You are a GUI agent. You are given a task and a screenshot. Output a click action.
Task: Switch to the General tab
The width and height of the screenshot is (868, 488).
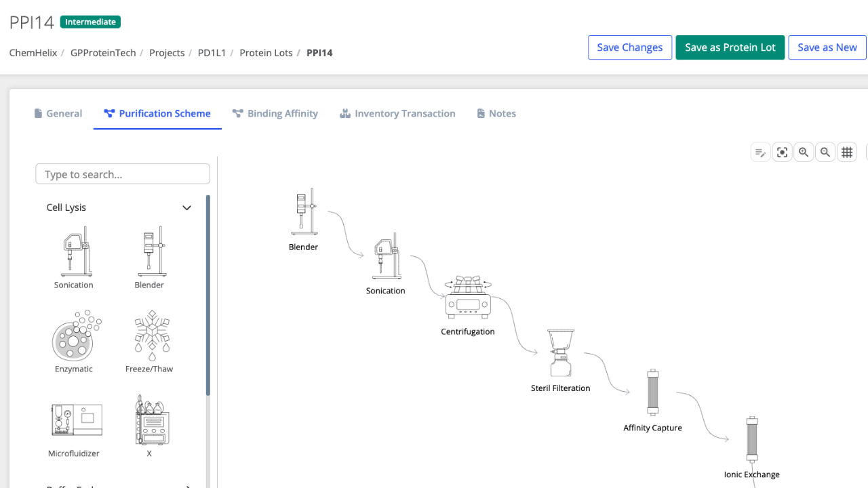[x=58, y=113]
